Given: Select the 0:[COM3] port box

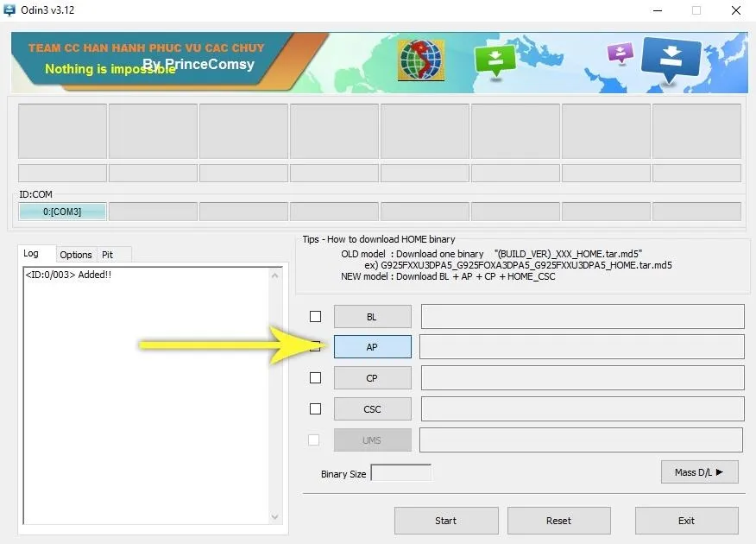Looking at the screenshot, I should (62, 212).
